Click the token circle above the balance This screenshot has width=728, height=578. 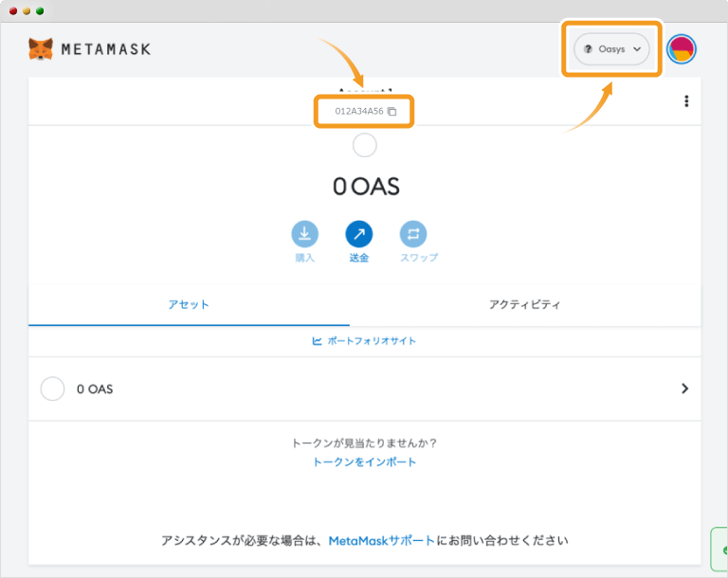click(x=364, y=145)
